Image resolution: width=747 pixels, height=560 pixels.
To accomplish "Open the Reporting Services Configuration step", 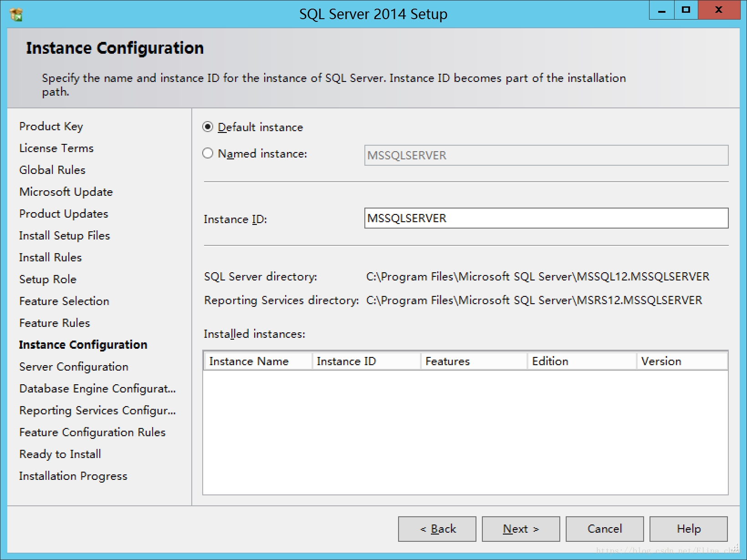I will (x=97, y=410).
